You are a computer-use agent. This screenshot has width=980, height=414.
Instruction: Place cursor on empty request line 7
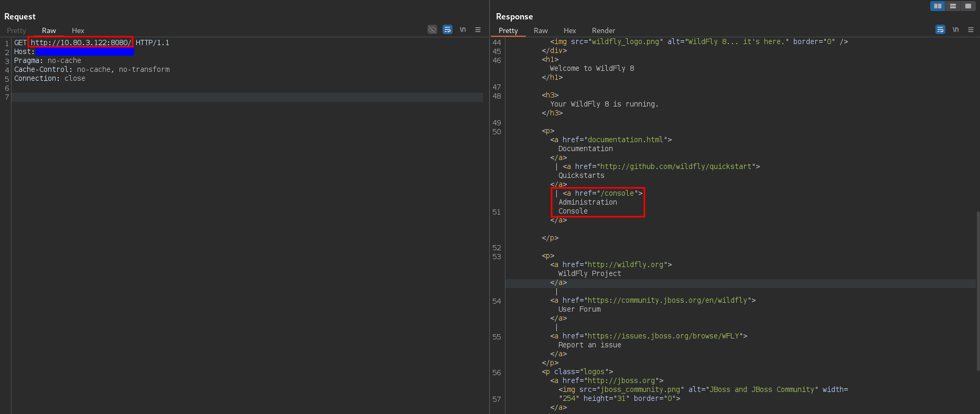247,97
